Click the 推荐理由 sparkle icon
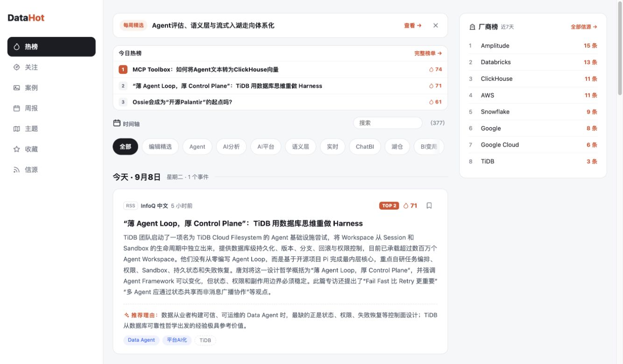 click(127, 315)
